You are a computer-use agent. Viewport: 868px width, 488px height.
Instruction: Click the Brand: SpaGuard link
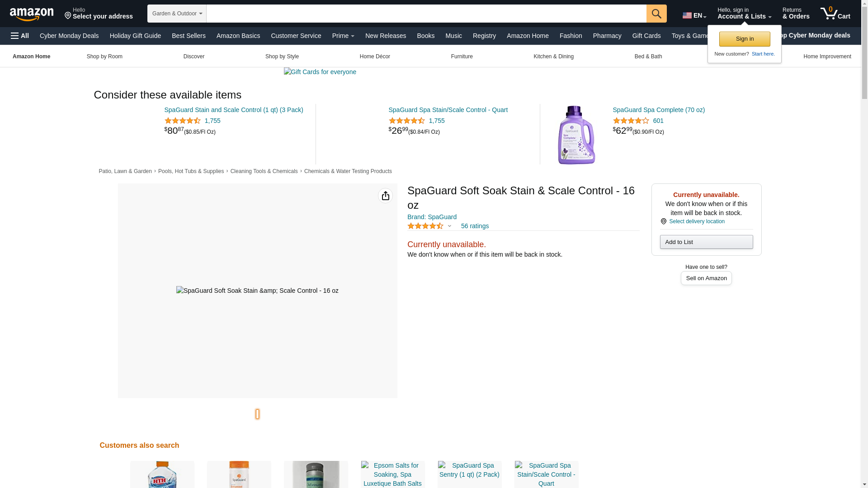pyautogui.click(x=432, y=217)
